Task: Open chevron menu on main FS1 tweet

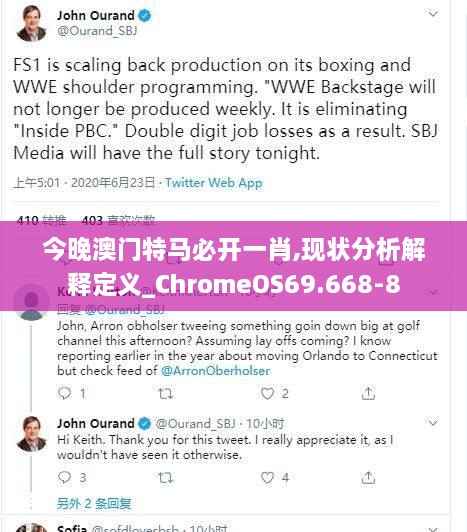Action: (433, 14)
